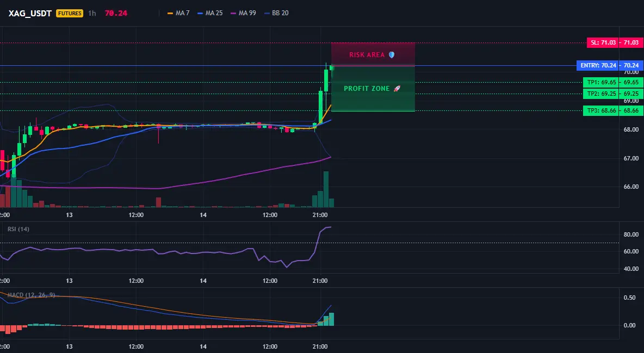
Task: Click the latest green MACD histogram bar
Action: 331,319
